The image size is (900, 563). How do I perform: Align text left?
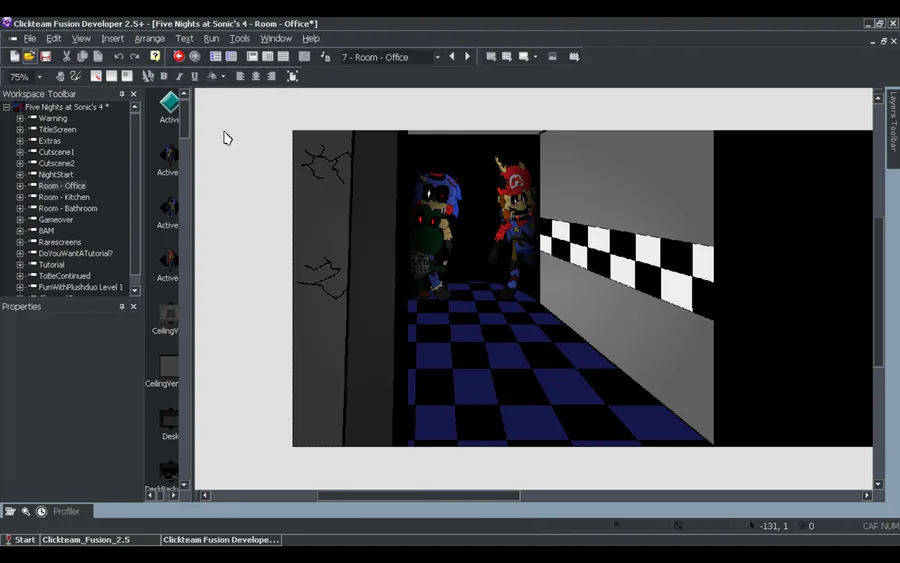click(240, 76)
